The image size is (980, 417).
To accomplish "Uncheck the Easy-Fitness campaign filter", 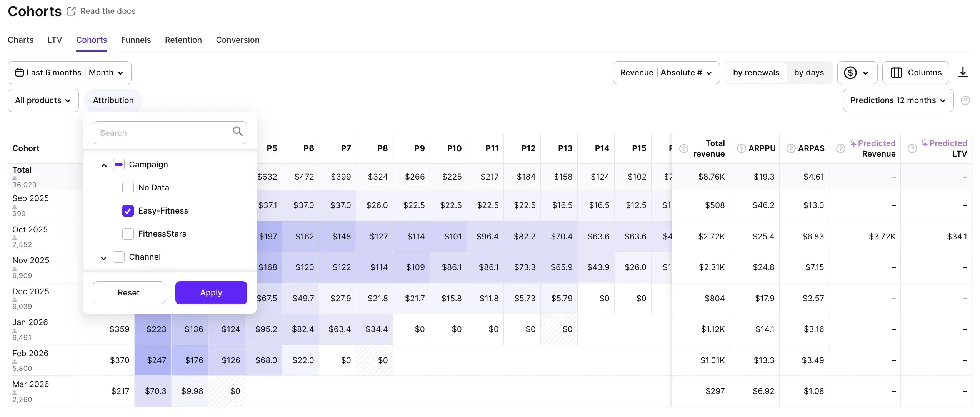I will (128, 211).
